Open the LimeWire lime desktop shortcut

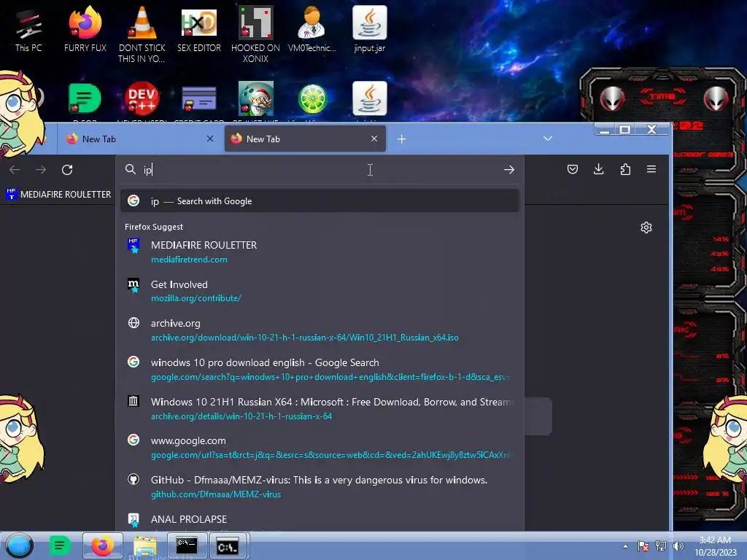[x=312, y=99]
